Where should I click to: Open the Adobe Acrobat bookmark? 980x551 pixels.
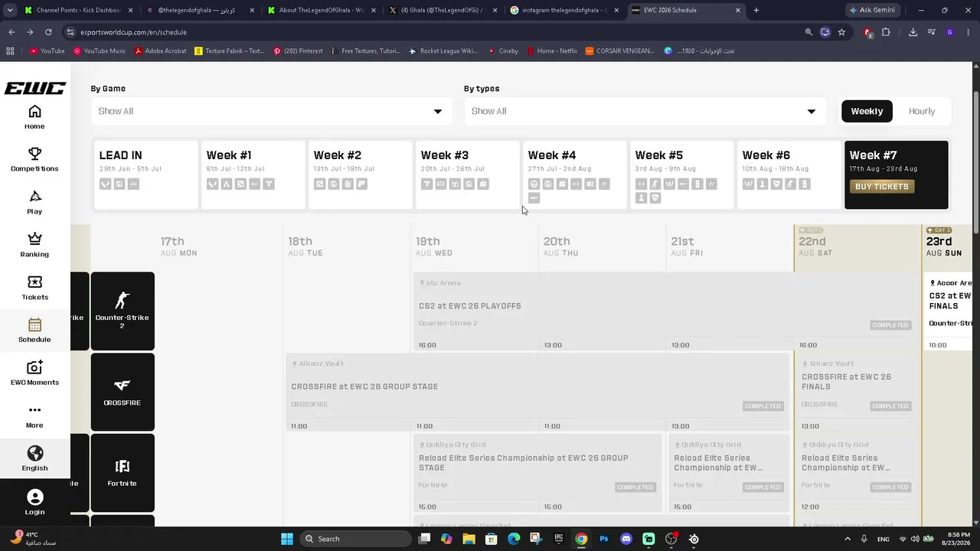click(x=160, y=51)
